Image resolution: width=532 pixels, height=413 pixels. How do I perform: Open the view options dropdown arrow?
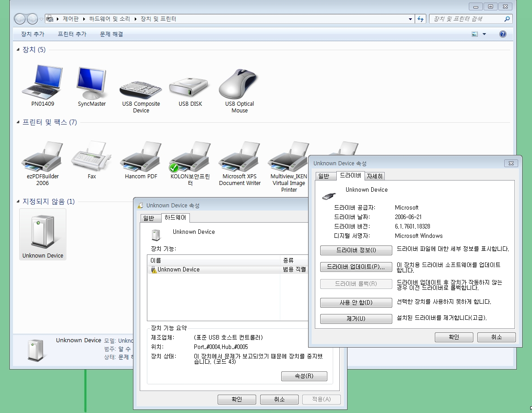(x=484, y=34)
